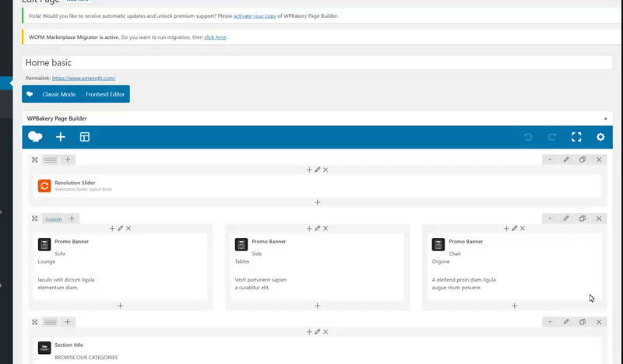Open the Templates panel icon

(x=85, y=137)
